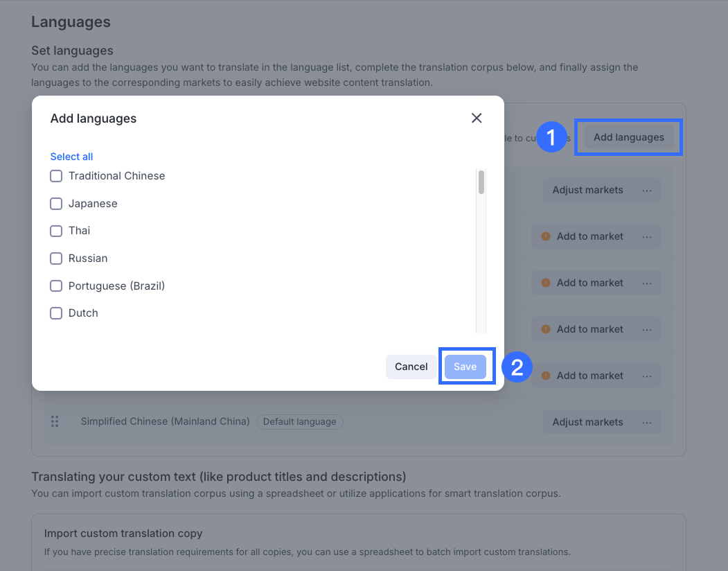
Task: Select the Russian checkbox
Action: click(x=56, y=258)
